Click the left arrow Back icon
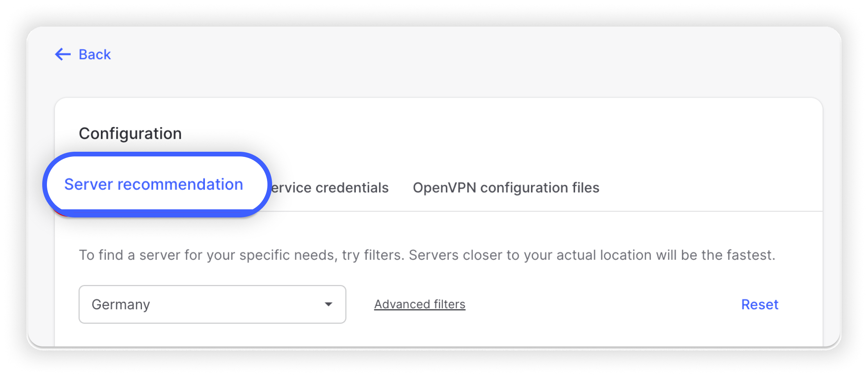The height and width of the screenshot is (377, 868). click(x=63, y=54)
